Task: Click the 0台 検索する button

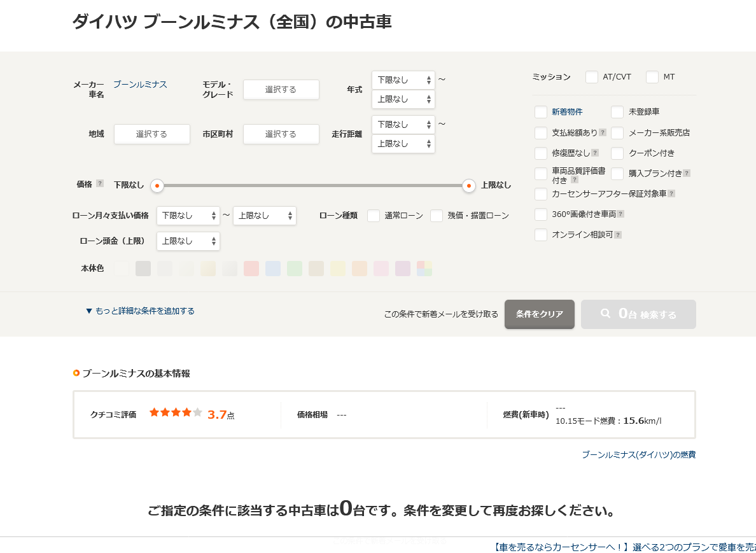Action: 638,314
